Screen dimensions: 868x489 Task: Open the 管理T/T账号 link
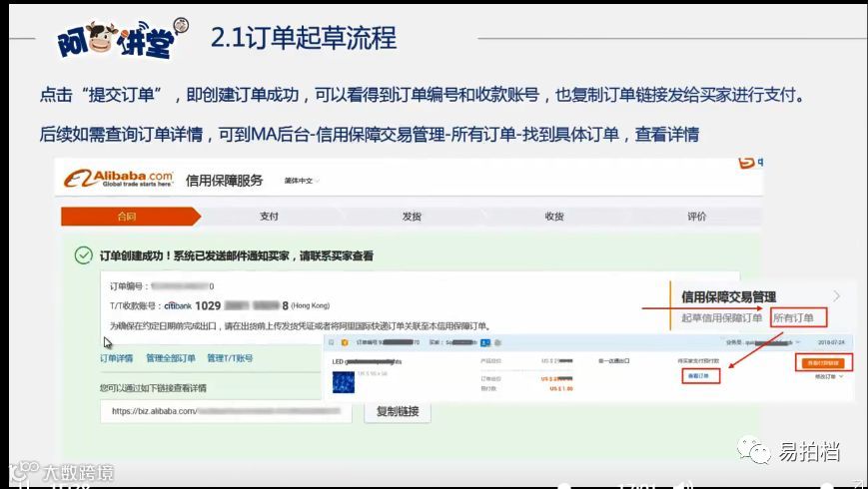[x=230, y=358]
